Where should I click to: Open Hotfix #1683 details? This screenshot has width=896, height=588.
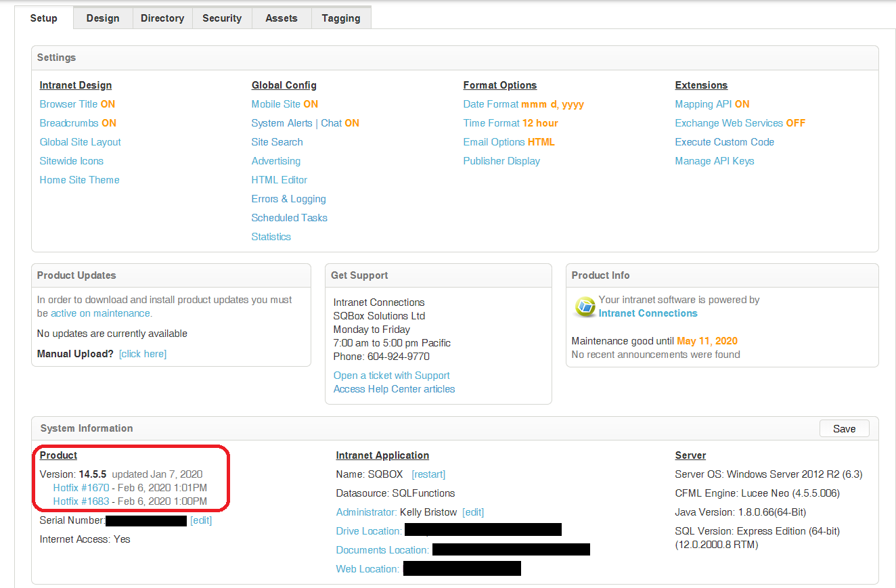(81, 501)
